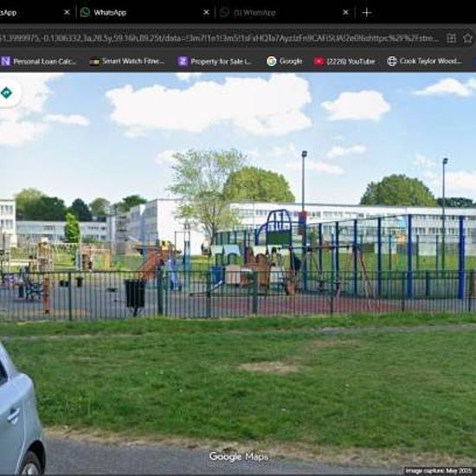Open Property for Sale bookmark
Screen dimensions: 476x476
click(x=215, y=61)
